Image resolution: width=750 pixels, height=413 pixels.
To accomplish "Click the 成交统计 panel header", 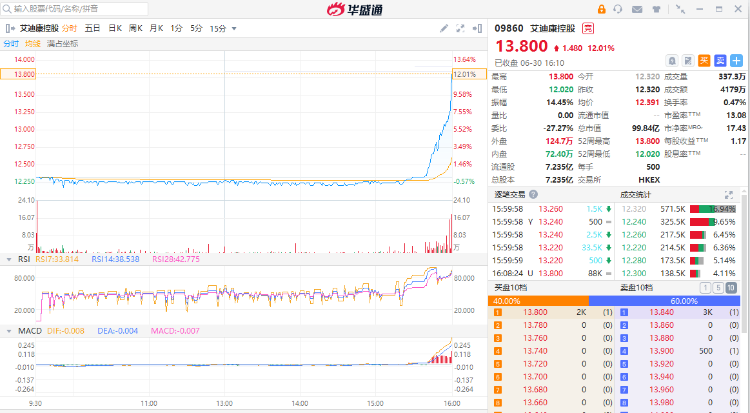I will click(635, 194).
